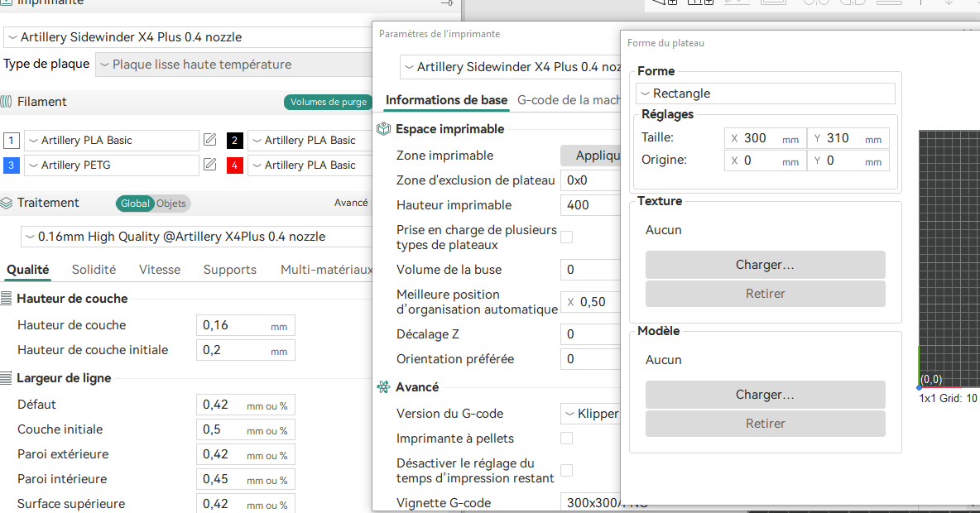
Task: Toggle Désactiver le réglage du temps d'impression restant
Action: (x=566, y=471)
